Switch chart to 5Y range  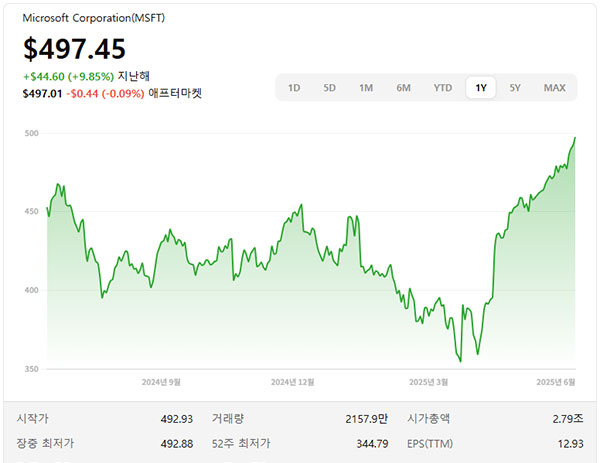pos(515,88)
